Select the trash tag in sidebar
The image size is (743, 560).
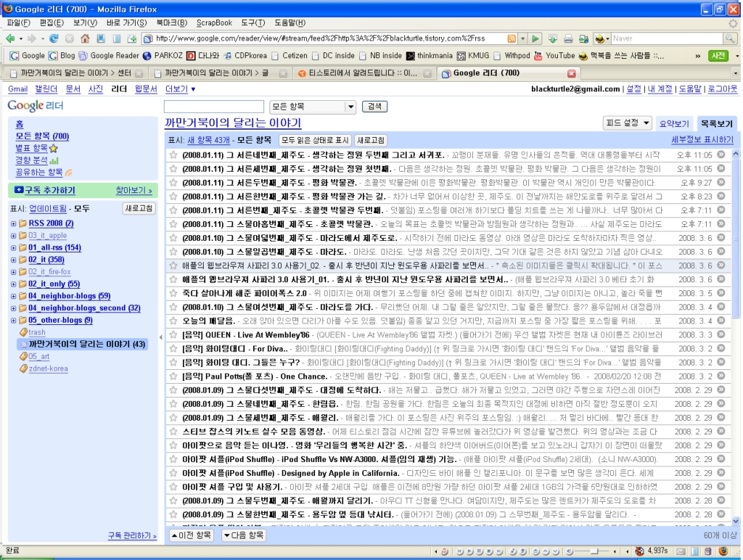(x=37, y=332)
